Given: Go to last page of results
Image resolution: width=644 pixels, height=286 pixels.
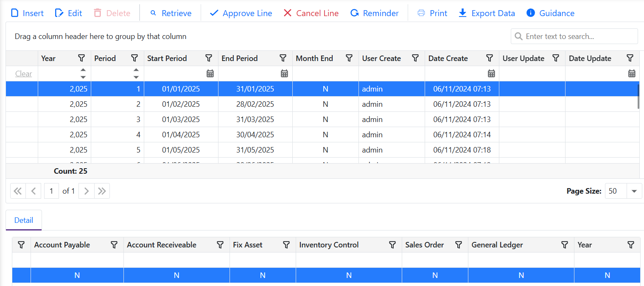Looking at the screenshot, I should click(x=102, y=191).
